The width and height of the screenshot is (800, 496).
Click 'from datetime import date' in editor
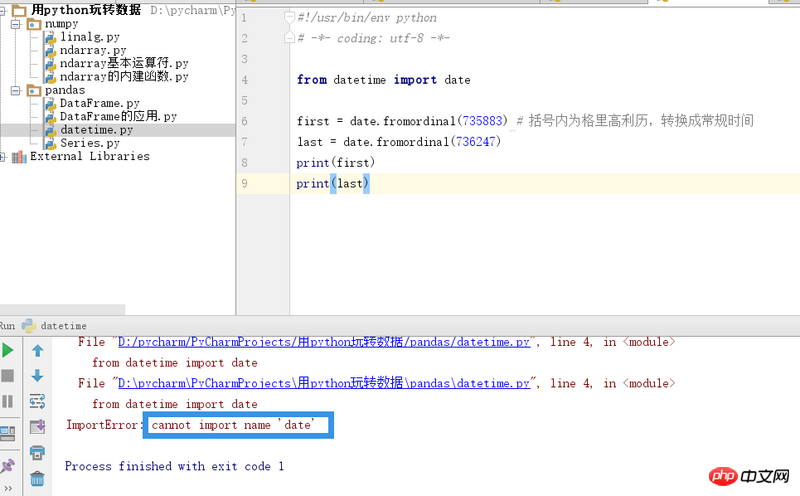tap(384, 80)
